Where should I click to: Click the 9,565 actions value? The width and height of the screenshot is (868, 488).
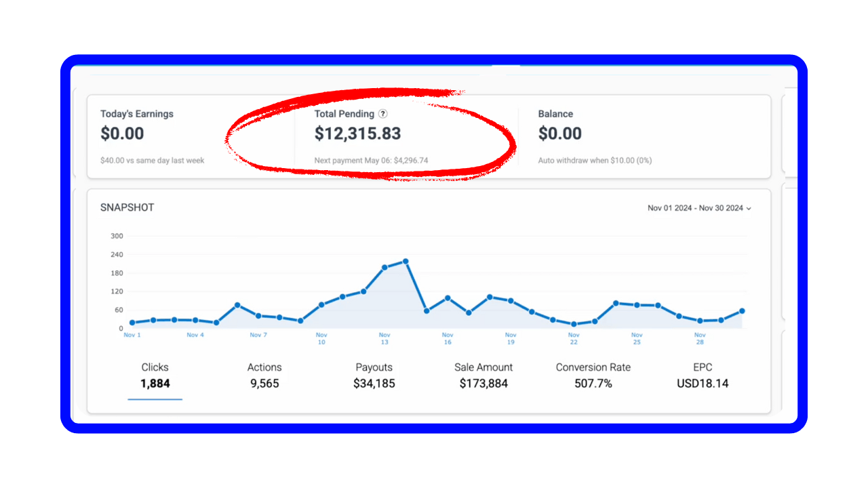264,384
